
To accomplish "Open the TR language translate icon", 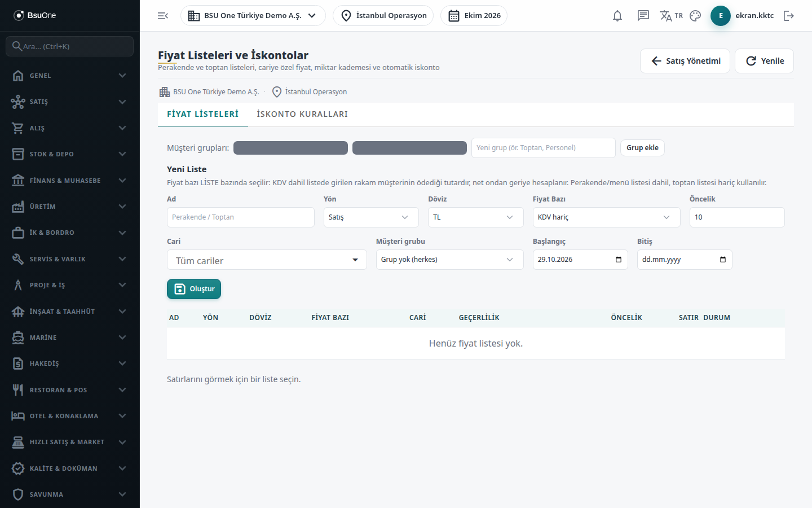I will (x=671, y=16).
